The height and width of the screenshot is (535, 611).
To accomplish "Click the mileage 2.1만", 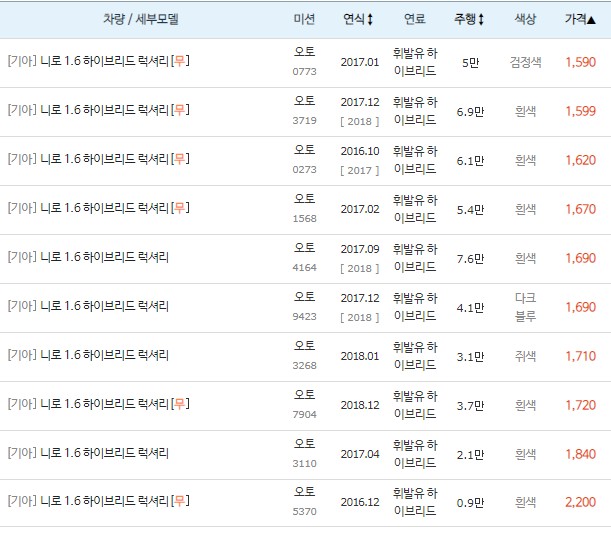I will pos(470,455).
